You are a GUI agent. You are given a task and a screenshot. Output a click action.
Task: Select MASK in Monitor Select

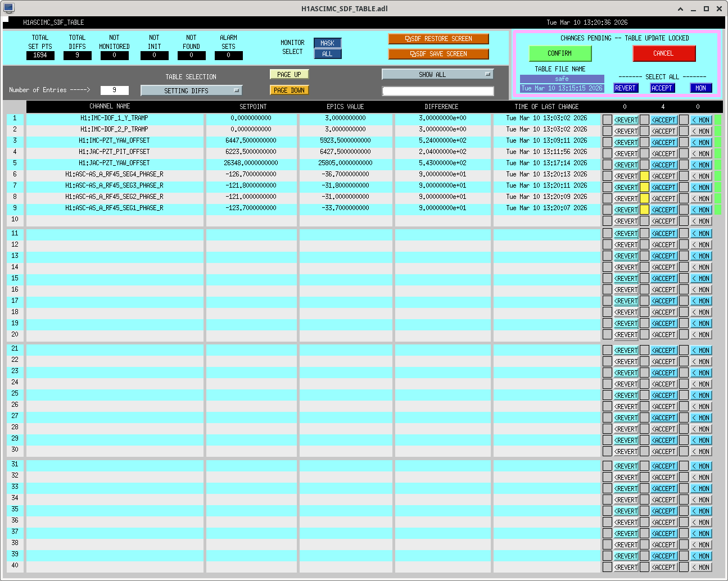(x=327, y=43)
